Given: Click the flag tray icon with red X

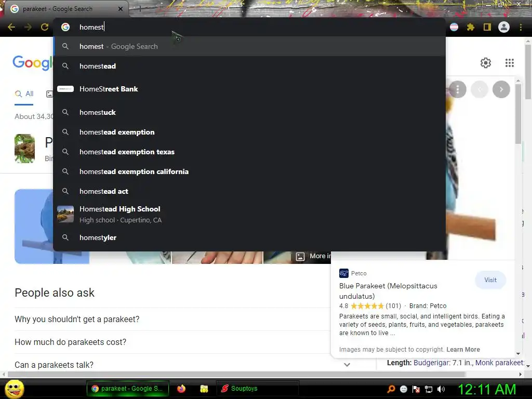Looking at the screenshot, I should pos(416,389).
